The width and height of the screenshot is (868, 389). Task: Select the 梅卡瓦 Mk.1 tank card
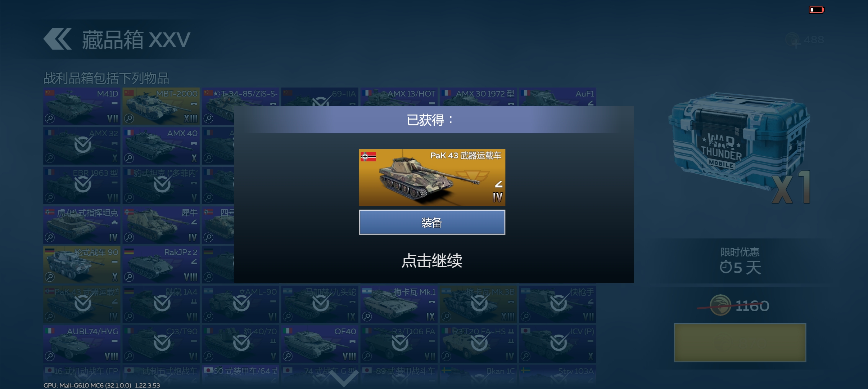coord(399,304)
